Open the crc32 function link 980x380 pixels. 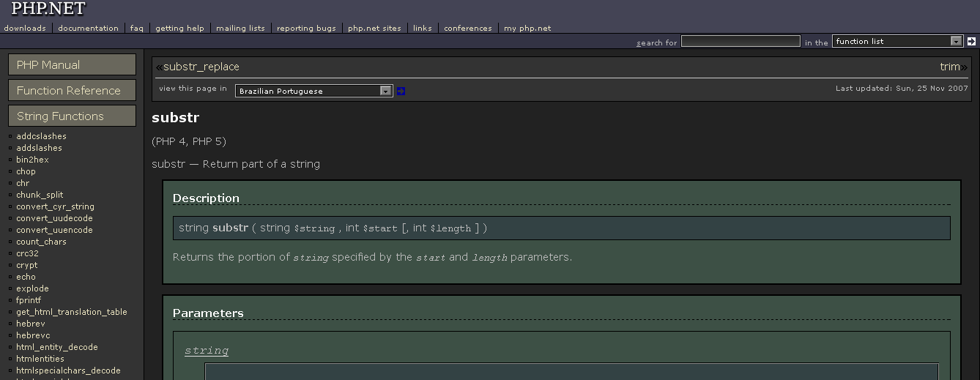click(x=27, y=253)
